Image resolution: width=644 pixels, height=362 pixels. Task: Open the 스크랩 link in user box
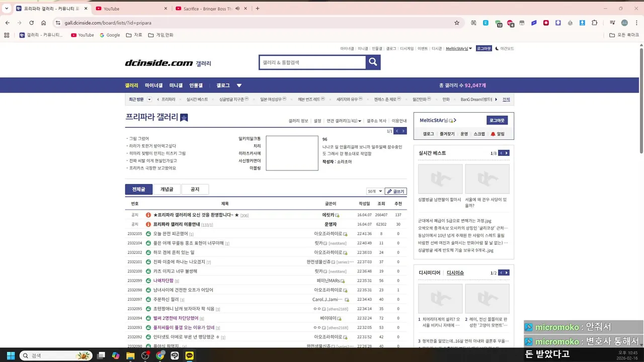click(x=479, y=134)
